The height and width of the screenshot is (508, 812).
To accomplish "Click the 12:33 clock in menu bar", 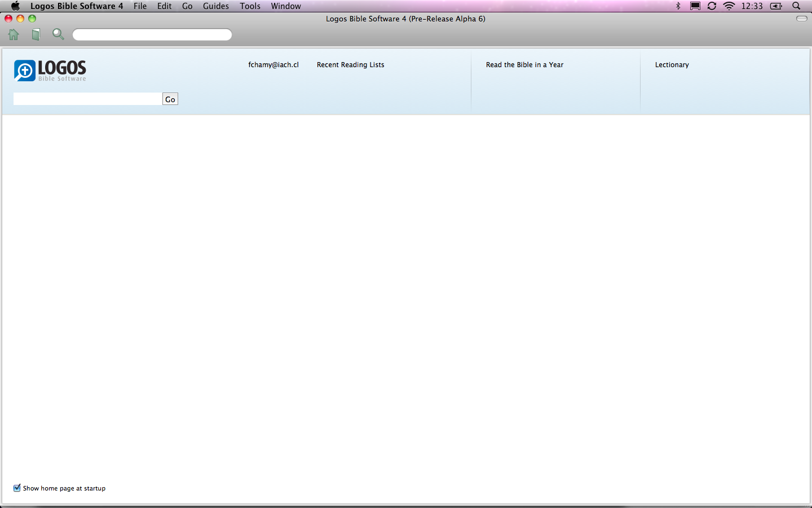I will [x=752, y=6].
